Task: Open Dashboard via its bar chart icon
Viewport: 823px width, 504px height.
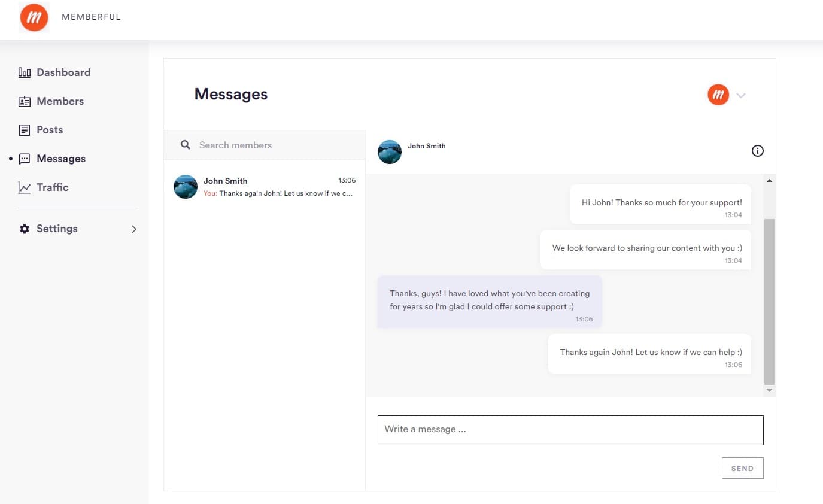Action: [25, 72]
